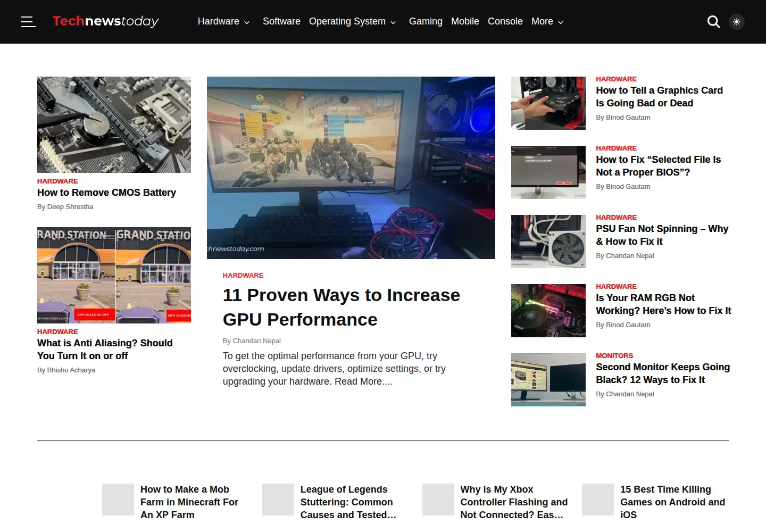View author Deep Shrestha

[70, 207]
